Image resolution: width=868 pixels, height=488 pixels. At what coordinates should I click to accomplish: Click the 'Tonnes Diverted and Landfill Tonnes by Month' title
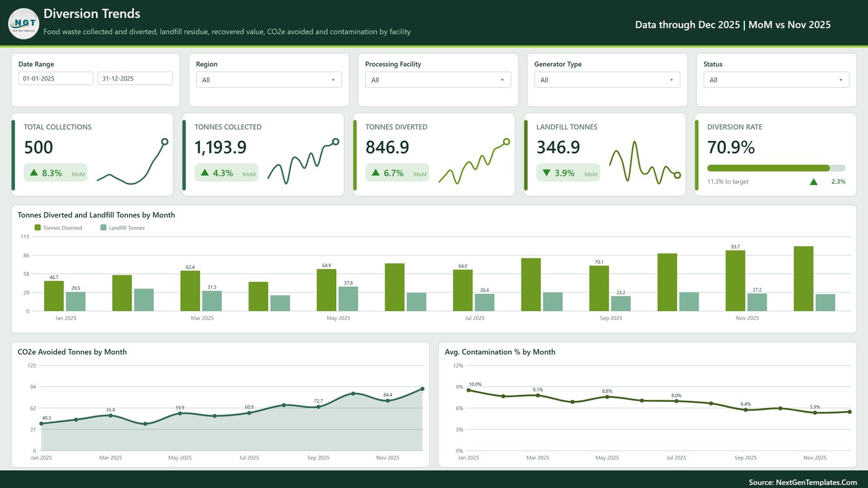click(x=96, y=215)
